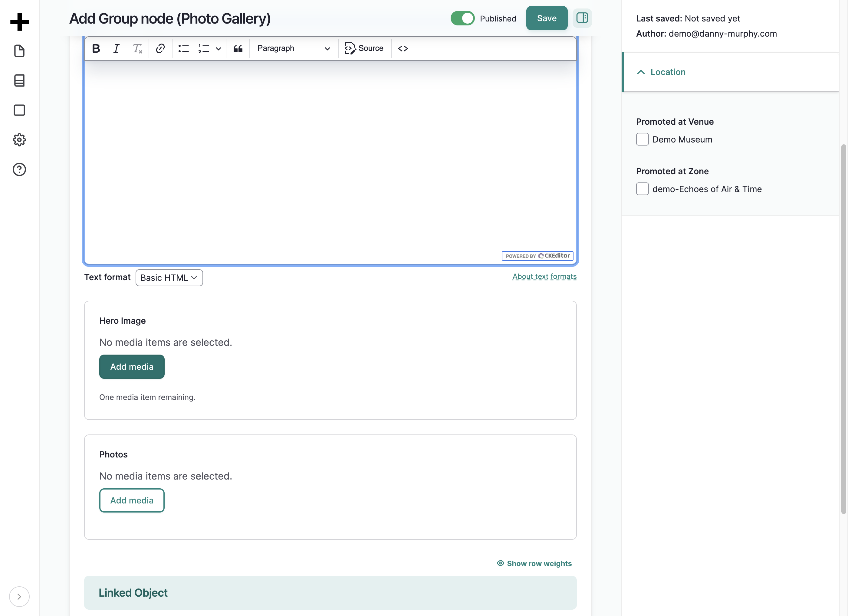The height and width of the screenshot is (616, 848).
Task: Click remove formatting icon
Action: pyautogui.click(x=137, y=48)
